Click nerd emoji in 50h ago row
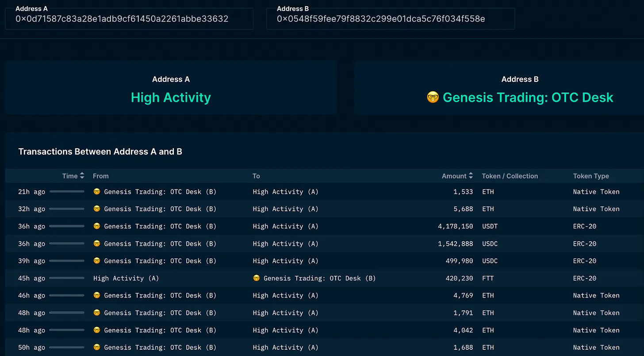Image resolution: width=644 pixels, height=356 pixels. point(97,347)
